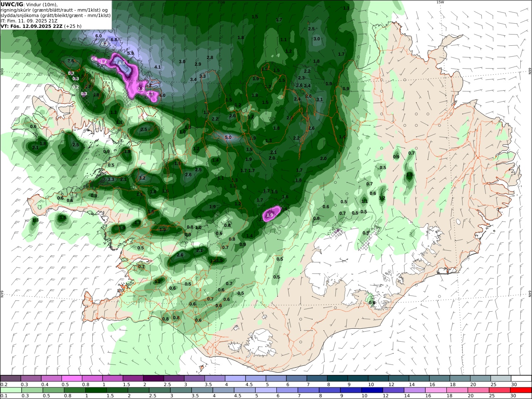532x399 pixels.
Task: Pick the bottom legend swatch labeled 3.5
Action: point(202,390)
